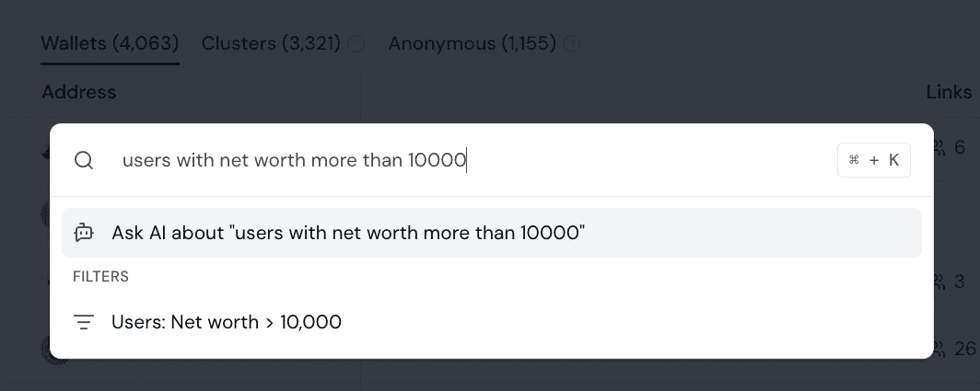Click the number 10000 in the search query
Image resolution: width=980 pixels, height=391 pixels.
point(437,160)
